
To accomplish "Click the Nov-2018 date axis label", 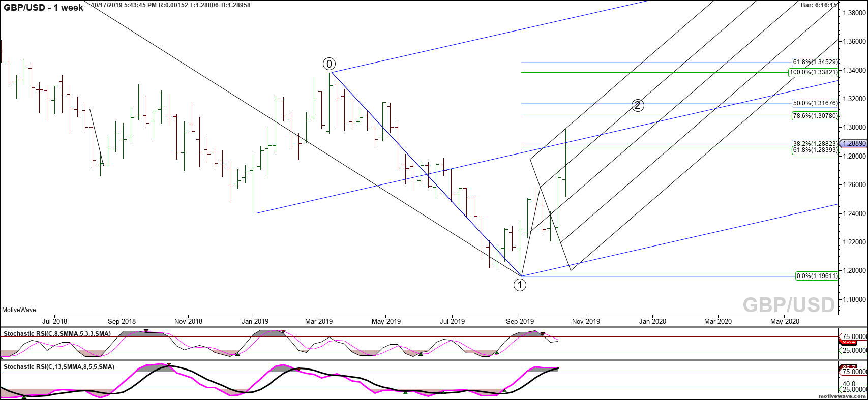I will (188, 321).
